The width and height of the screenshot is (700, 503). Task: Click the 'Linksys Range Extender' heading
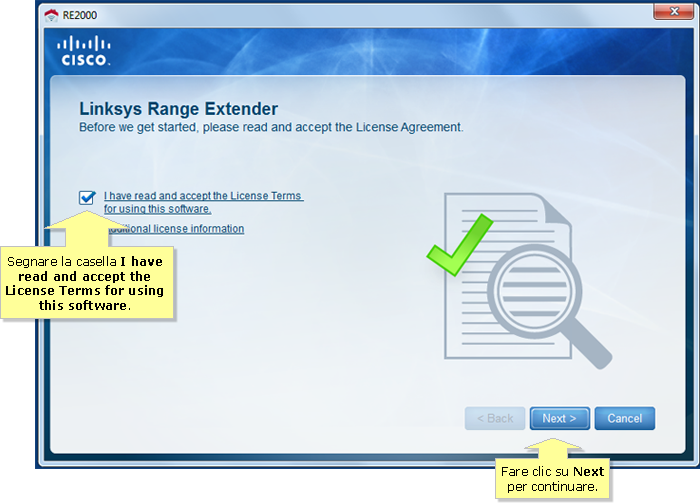[179, 109]
